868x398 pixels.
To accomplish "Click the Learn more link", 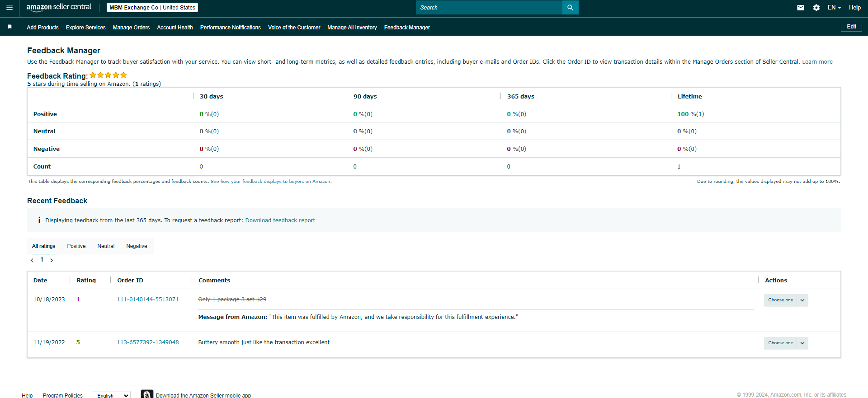I will click(817, 62).
